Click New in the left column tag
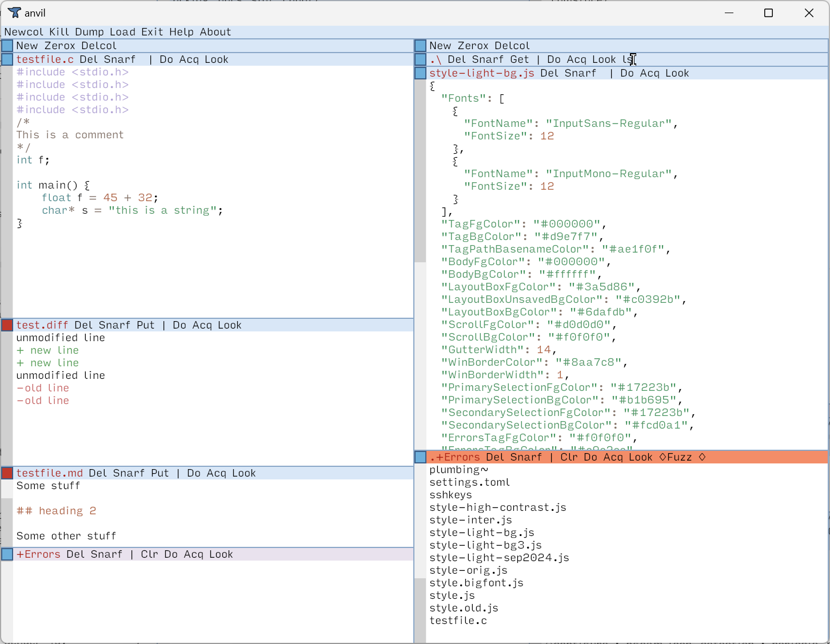Image resolution: width=830 pixels, height=644 pixels. [x=27, y=46]
